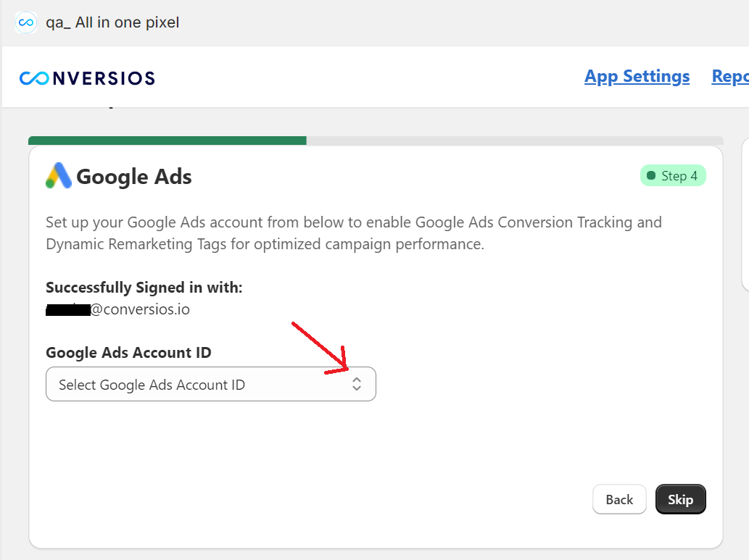The width and height of the screenshot is (749, 560).
Task: Click the Back button
Action: coord(619,499)
